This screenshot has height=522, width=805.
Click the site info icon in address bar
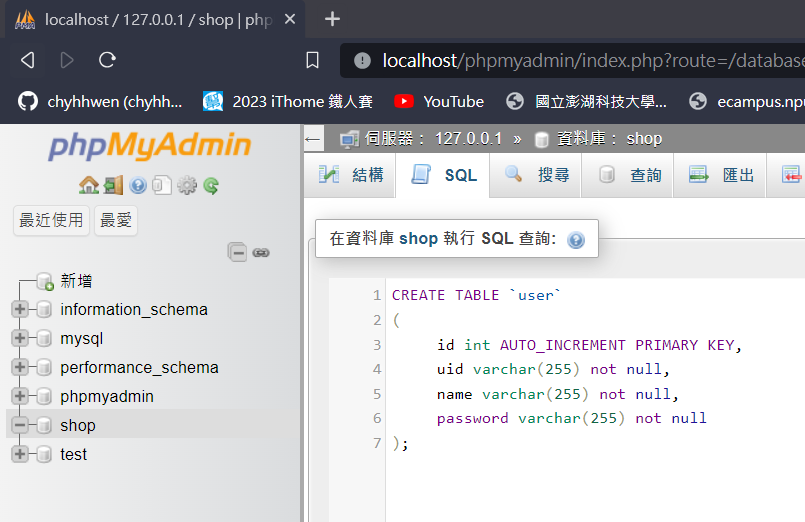[362, 61]
